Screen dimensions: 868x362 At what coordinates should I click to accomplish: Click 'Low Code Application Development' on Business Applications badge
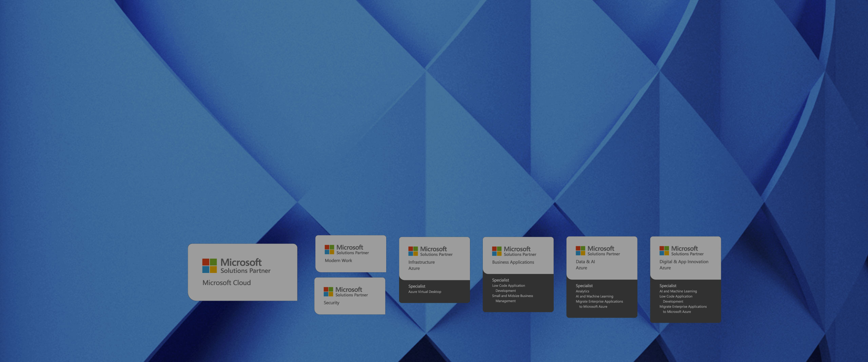(509, 288)
